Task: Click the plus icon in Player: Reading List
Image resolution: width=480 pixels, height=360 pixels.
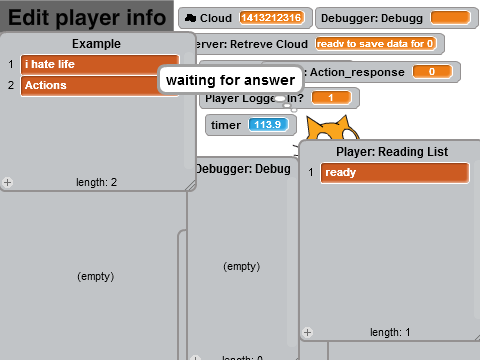Action: [307, 332]
